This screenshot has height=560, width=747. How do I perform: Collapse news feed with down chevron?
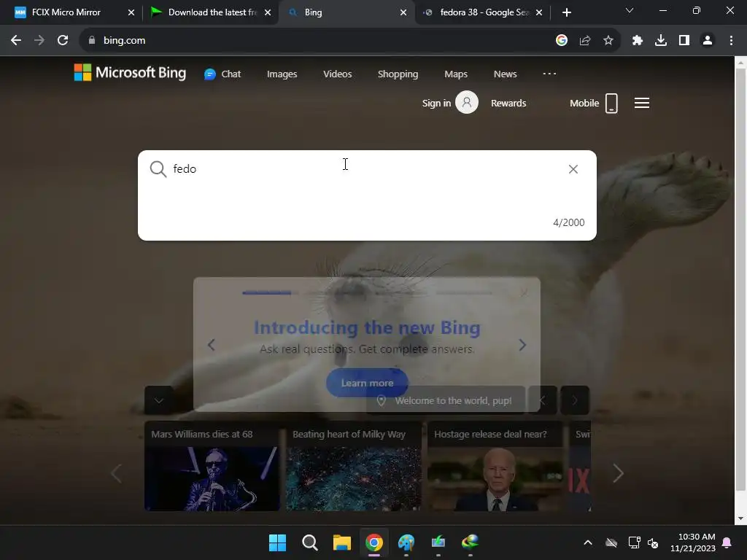click(158, 400)
